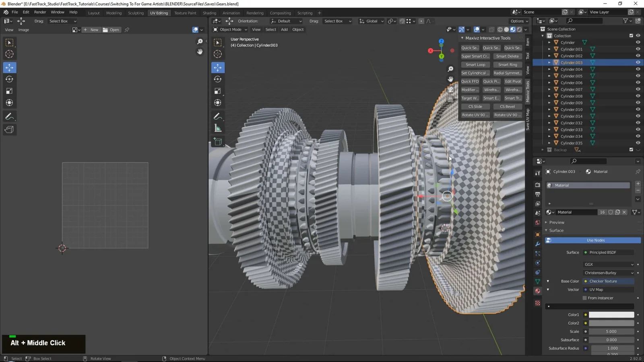Toggle visibility of Cylinder.004 in the outliner

pyautogui.click(x=638, y=69)
